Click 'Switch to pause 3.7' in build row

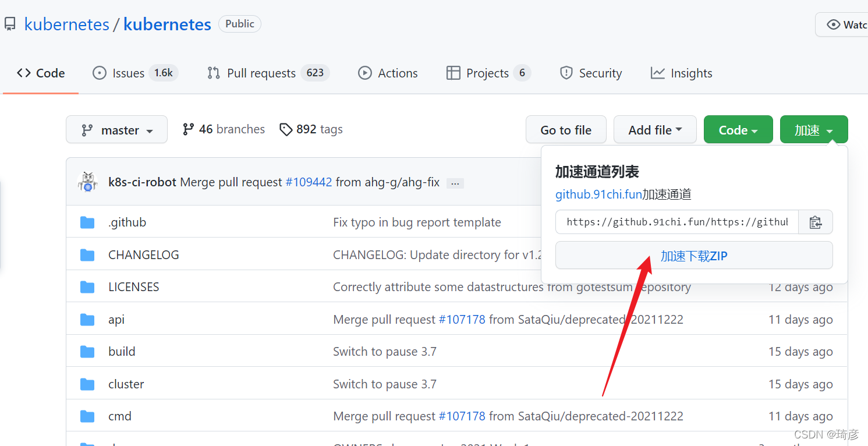pyautogui.click(x=385, y=352)
